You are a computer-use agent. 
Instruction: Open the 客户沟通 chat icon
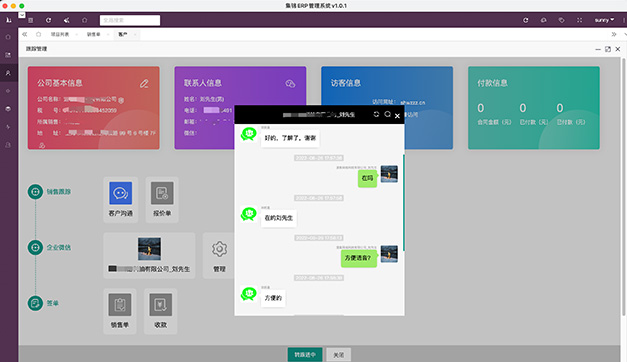tap(120, 193)
